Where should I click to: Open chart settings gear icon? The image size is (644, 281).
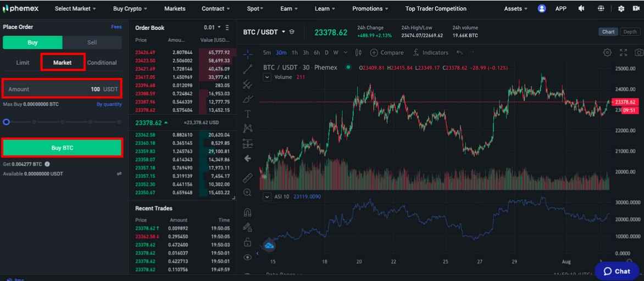(x=607, y=53)
